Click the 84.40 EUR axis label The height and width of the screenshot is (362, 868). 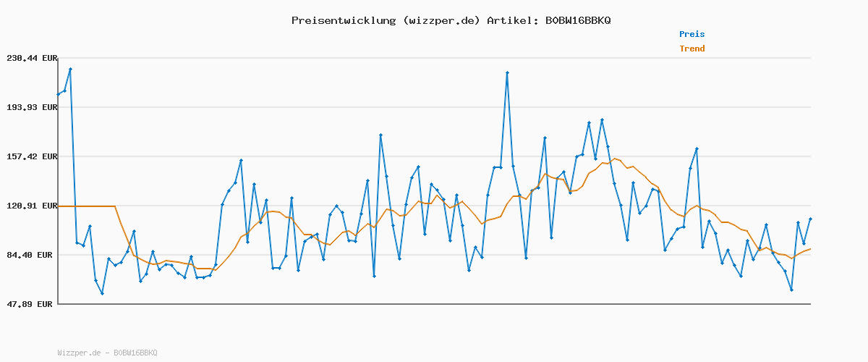[x=33, y=255]
